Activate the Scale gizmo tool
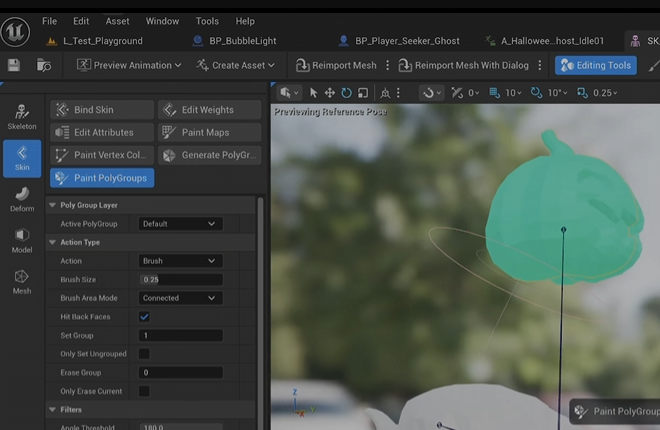Screen dimensions: 660x430 pos(363,93)
